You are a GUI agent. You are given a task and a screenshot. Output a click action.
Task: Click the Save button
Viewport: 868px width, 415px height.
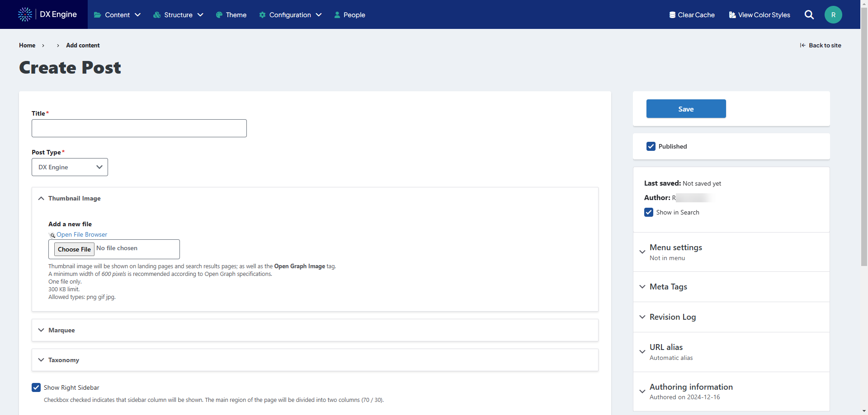pos(686,109)
